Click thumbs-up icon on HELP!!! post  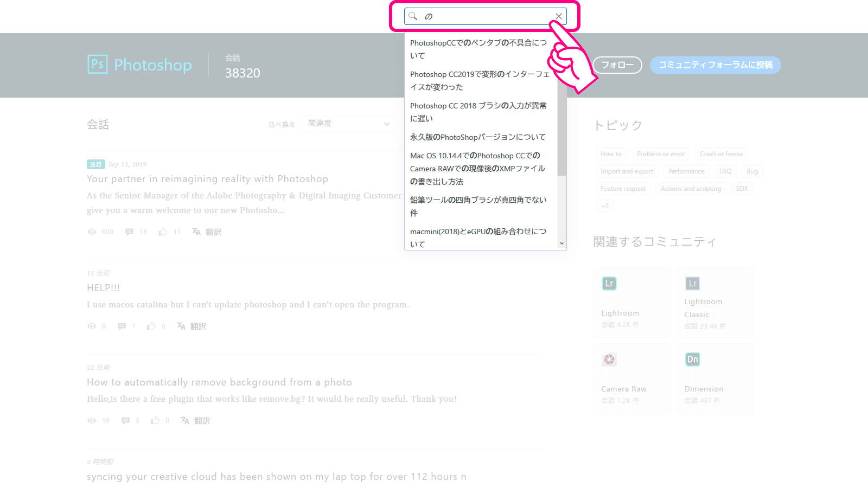point(151,326)
